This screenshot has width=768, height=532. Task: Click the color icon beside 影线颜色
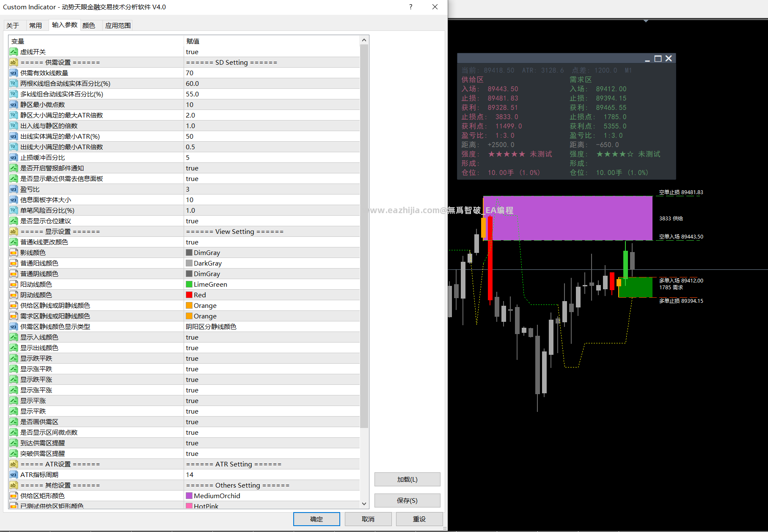click(x=14, y=252)
